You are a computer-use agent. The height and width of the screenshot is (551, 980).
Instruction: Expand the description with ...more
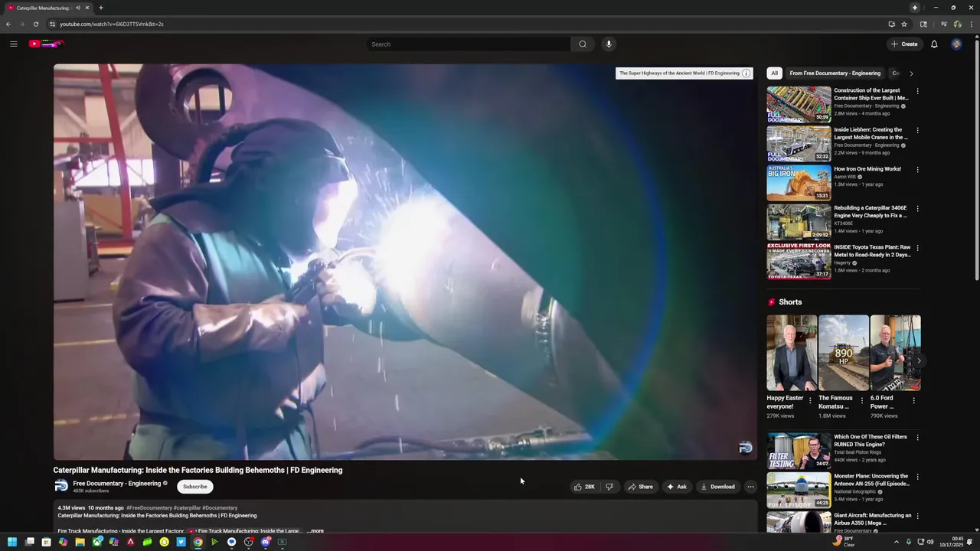(x=315, y=530)
